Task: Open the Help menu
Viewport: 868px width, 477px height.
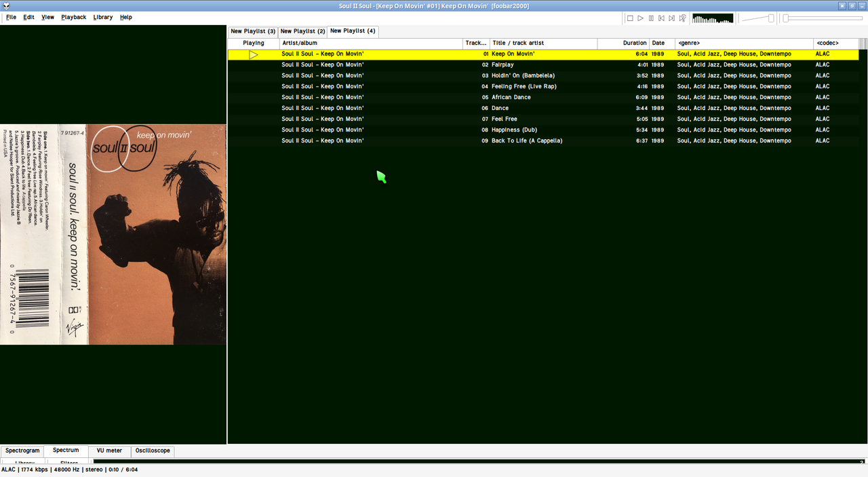Action: 126,17
